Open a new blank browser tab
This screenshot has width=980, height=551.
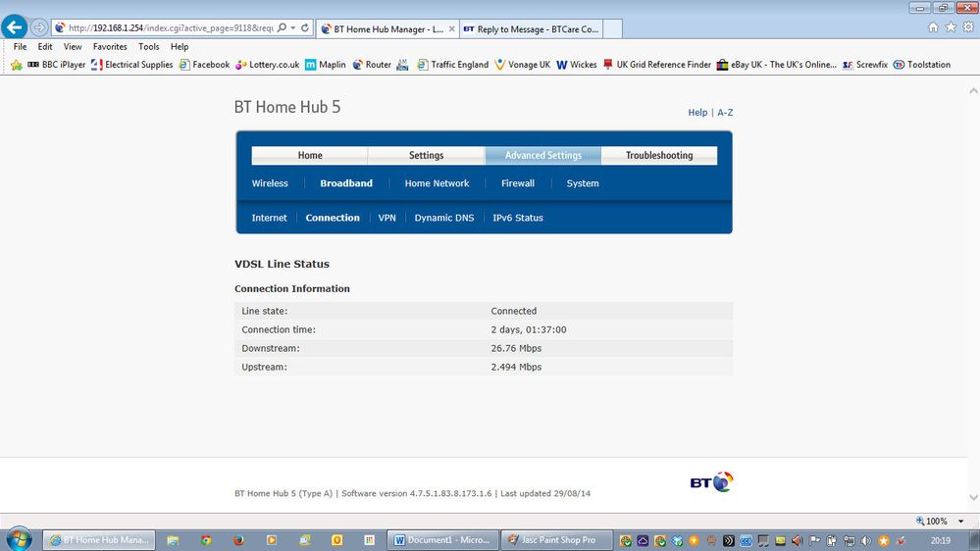tap(612, 29)
